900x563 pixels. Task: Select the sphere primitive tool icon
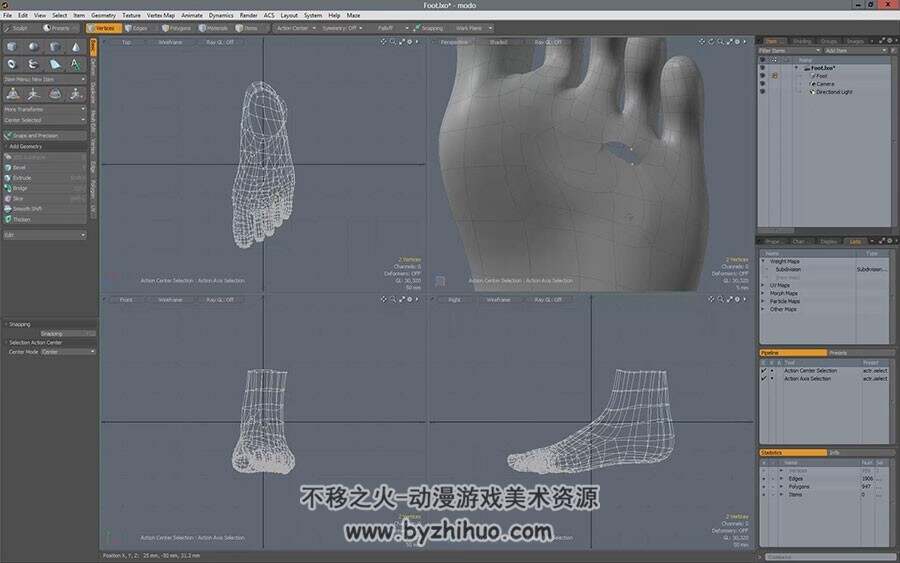33,47
